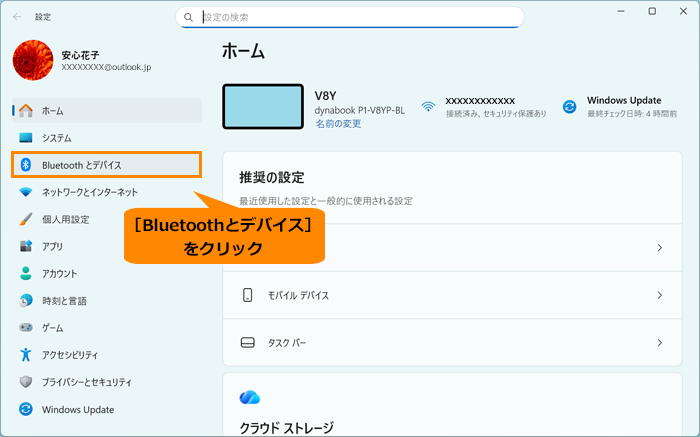The image size is (700, 437).
Task: Click the Gaming controller icon
Action: coord(26,328)
